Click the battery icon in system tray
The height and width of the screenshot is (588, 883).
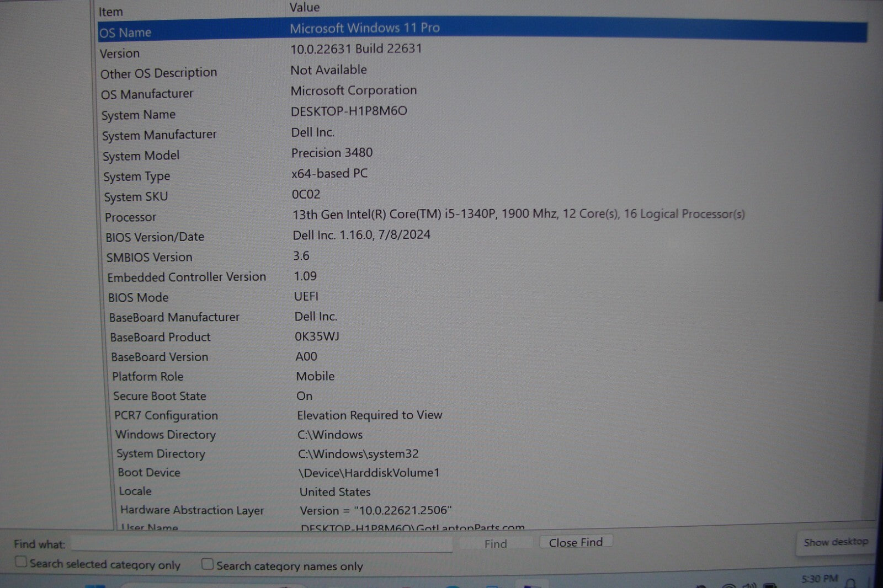pyautogui.click(x=769, y=585)
